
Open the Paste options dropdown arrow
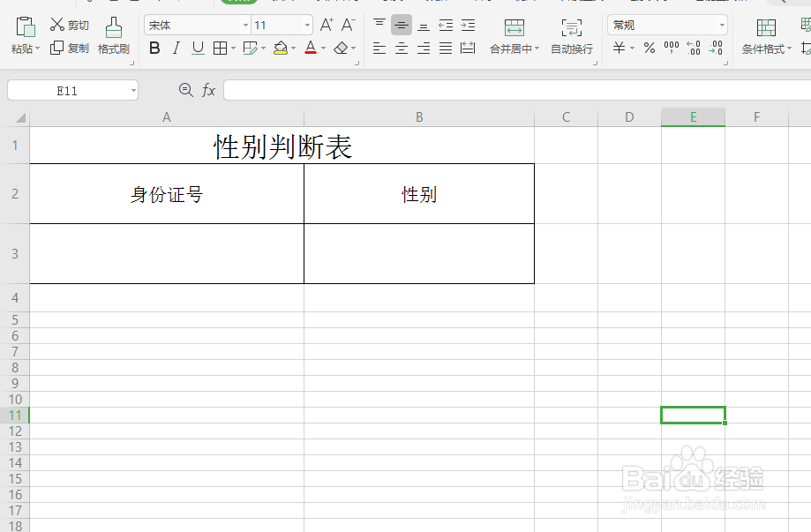click(38, 49)
